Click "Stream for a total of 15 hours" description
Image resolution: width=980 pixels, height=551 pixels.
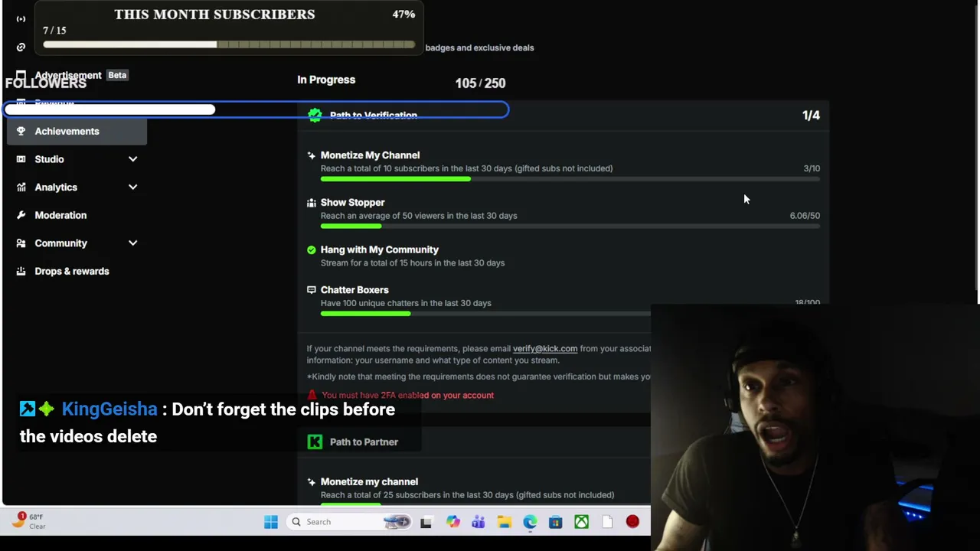pos(413,263)
